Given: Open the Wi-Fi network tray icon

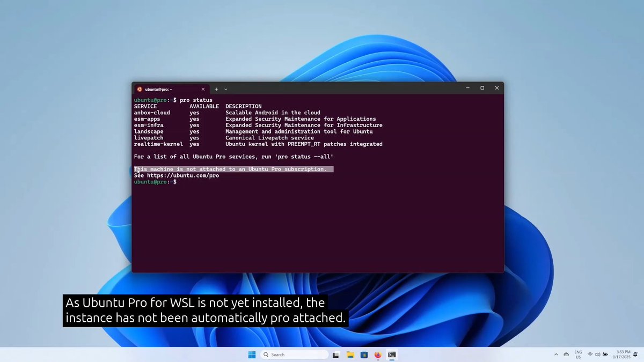Looking at the screenshot, I should [590, 354].
